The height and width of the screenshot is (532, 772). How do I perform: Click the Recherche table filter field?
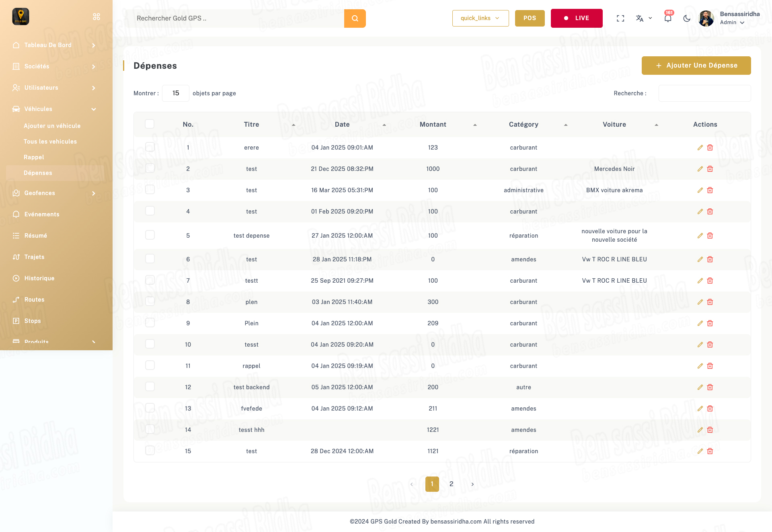(x=704, y=93)
